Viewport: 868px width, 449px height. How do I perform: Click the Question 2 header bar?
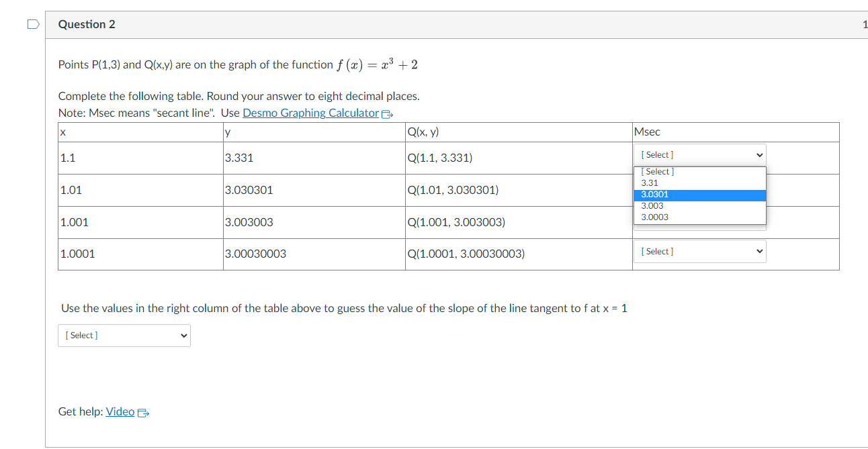(87, 23)
